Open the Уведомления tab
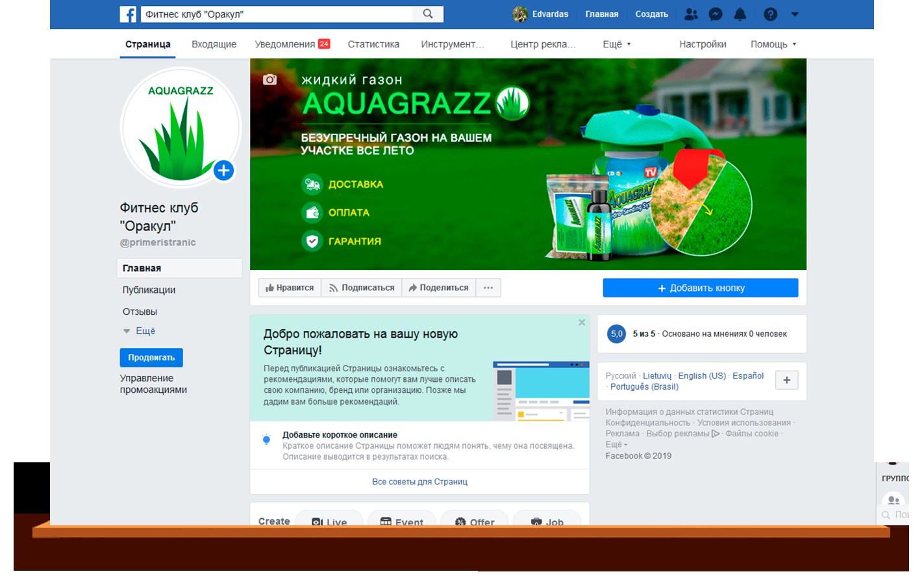The image size is (924, 587). point(292,44)
